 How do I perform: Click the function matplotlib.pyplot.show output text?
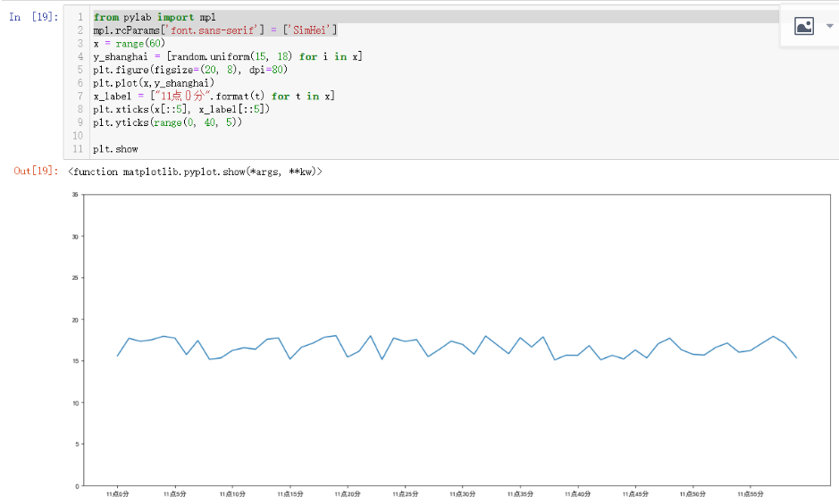point(196,172)
